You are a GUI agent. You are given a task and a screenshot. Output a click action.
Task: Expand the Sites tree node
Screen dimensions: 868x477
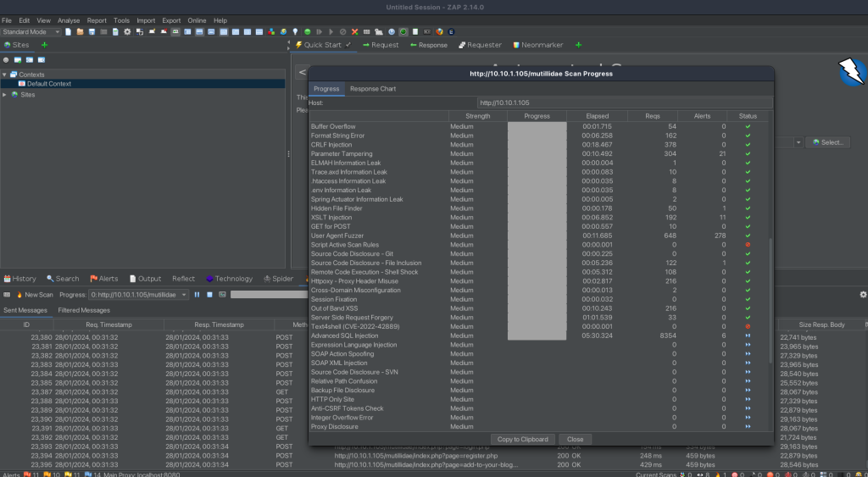click(x=5, y=95)
